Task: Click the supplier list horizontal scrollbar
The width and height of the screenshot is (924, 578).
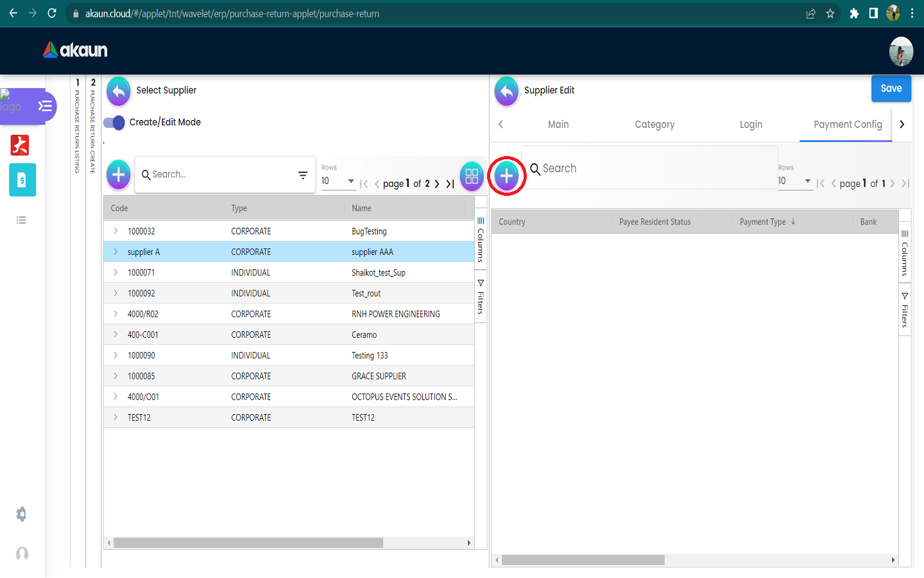Action: click(248, 543)
